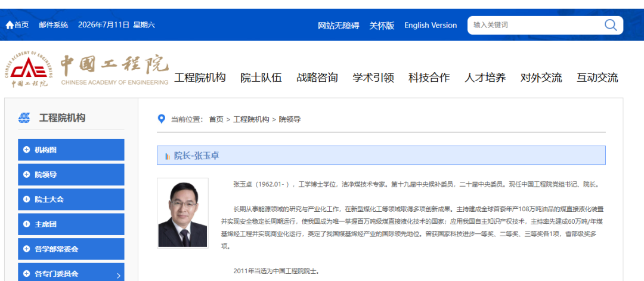Go to 首页 in top bar

pos(21,25)
